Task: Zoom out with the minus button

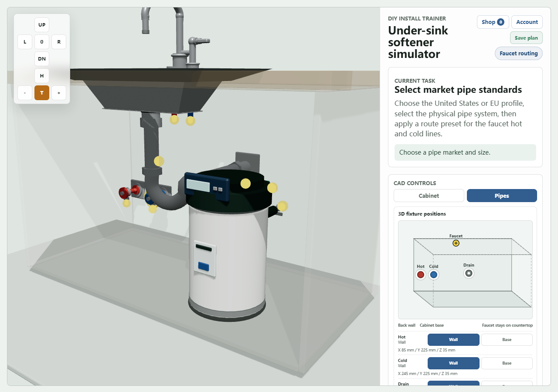Action: (25, 93)
